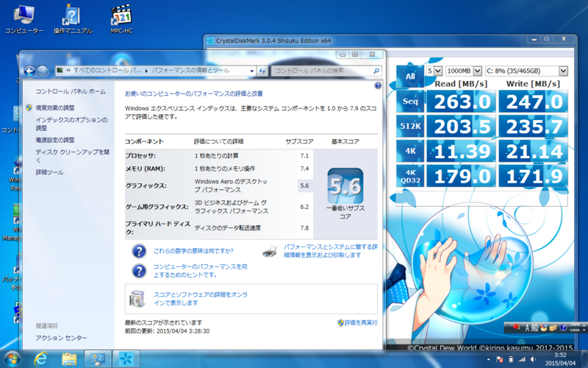The height and width of the screenshot is (368, 588).
Task: Expand the address bar history dropdown arrow
Action: click(x=252, y=71)
